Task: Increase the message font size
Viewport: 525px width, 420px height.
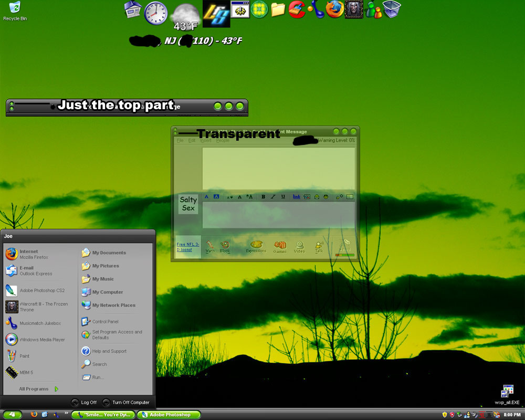Action: (249, 196)
